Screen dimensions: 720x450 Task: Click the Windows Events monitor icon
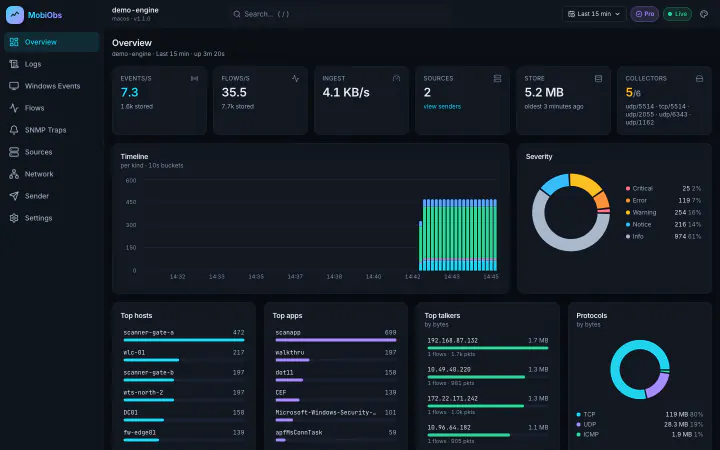coord(14,86)
